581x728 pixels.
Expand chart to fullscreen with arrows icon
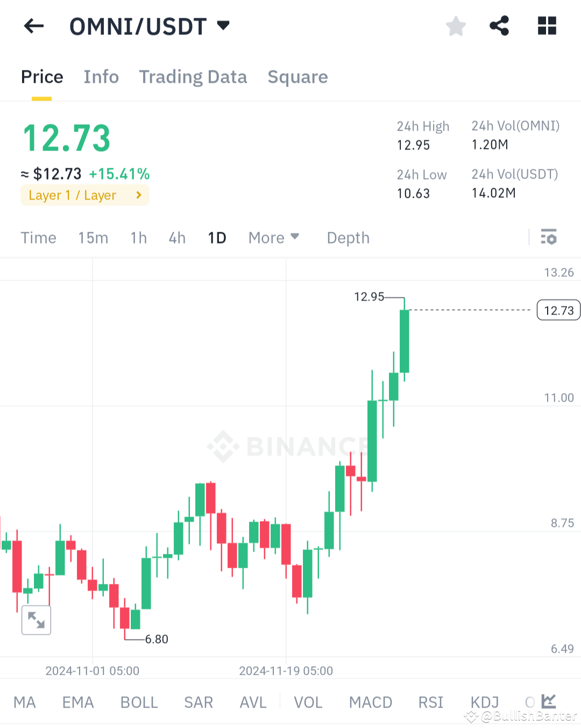pyautogui.click(x=36, y=619)
